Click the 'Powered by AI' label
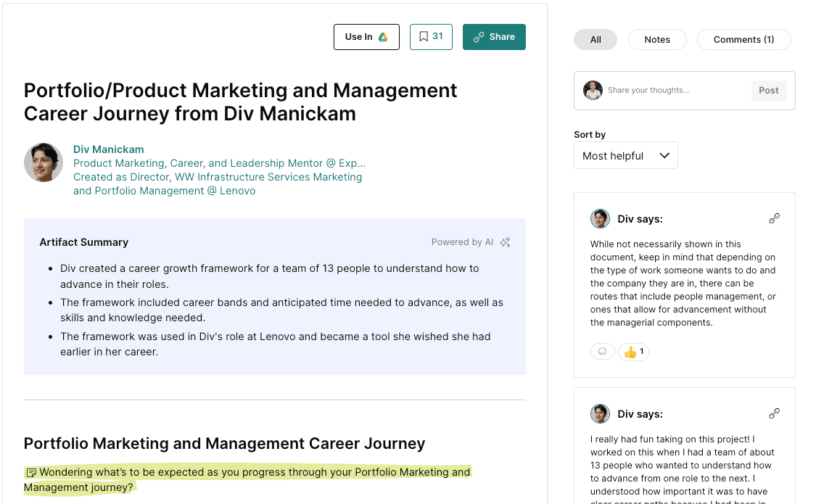The width and height of the screenshot is (816, 504). [462, 242]
